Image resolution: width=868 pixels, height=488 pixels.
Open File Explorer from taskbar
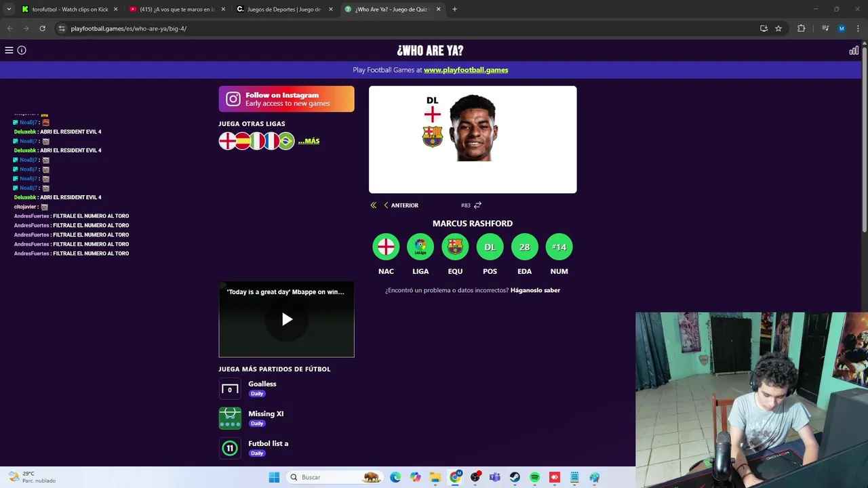pos(435,477)
